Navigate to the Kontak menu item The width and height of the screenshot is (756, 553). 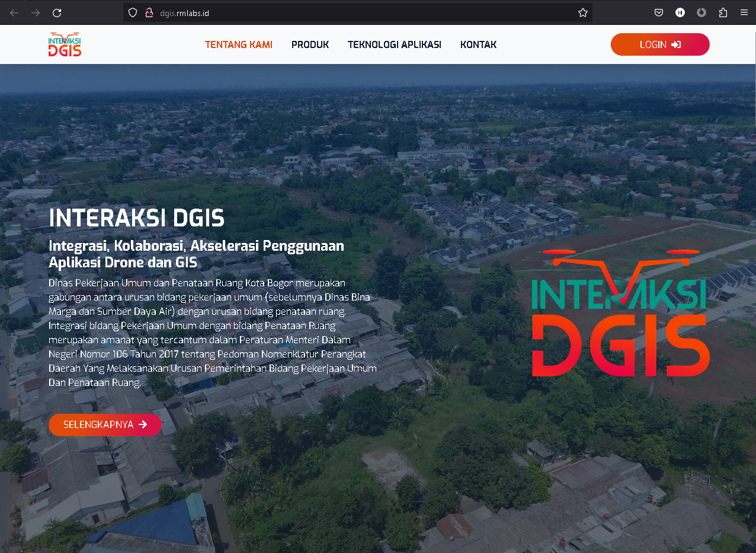(478, 44)
